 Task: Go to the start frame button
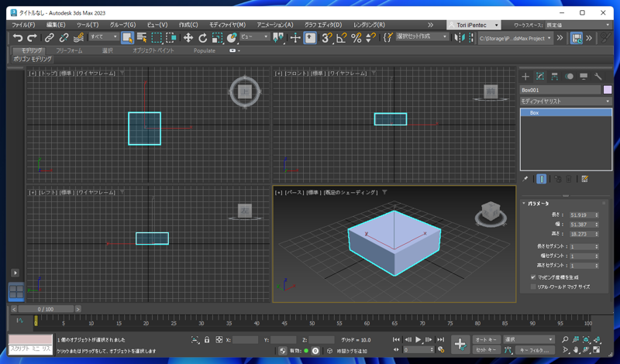click(x=396, y=339)
